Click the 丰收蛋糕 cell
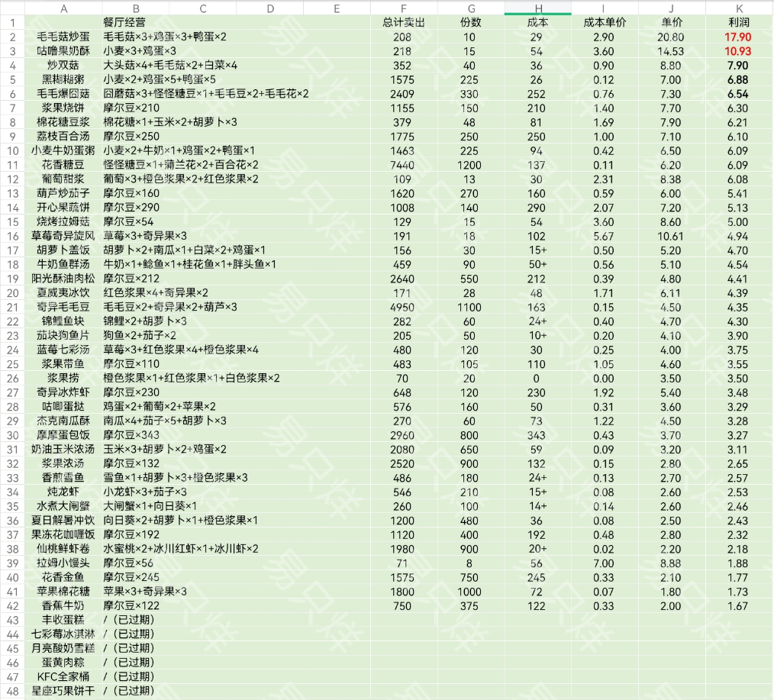 tap(63, 620)
